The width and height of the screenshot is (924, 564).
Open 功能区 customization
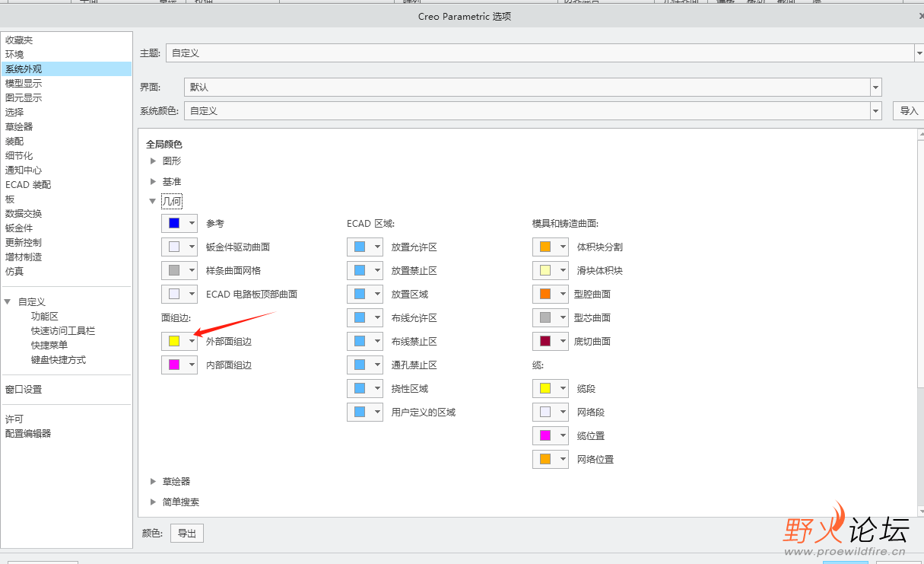pyautogui.click(x=45, y=317)
